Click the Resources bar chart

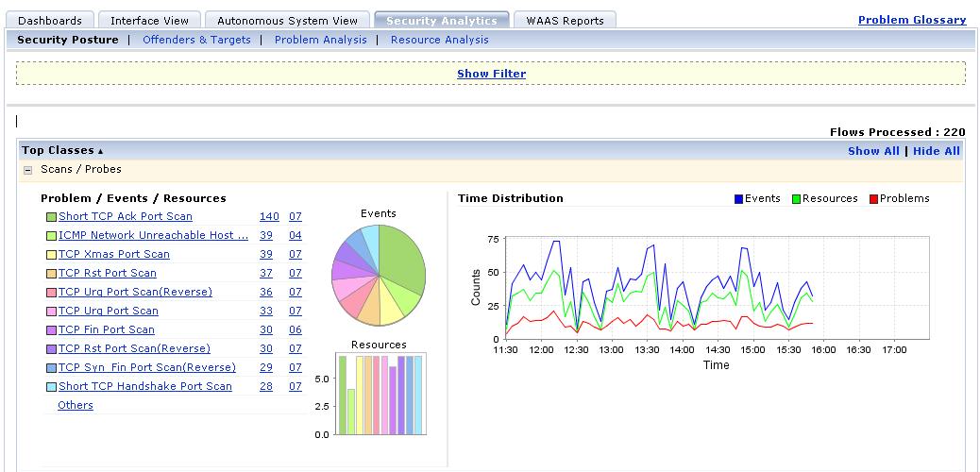(x=379, y=394)
